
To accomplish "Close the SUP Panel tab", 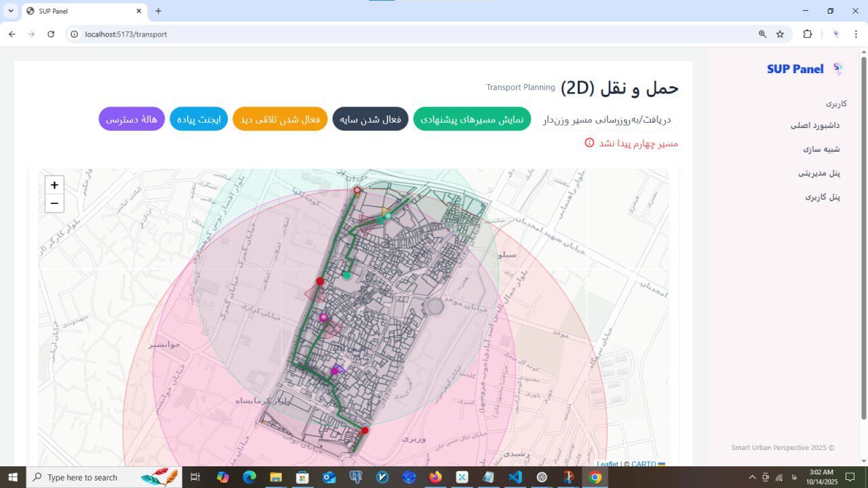I will (139, 11).
